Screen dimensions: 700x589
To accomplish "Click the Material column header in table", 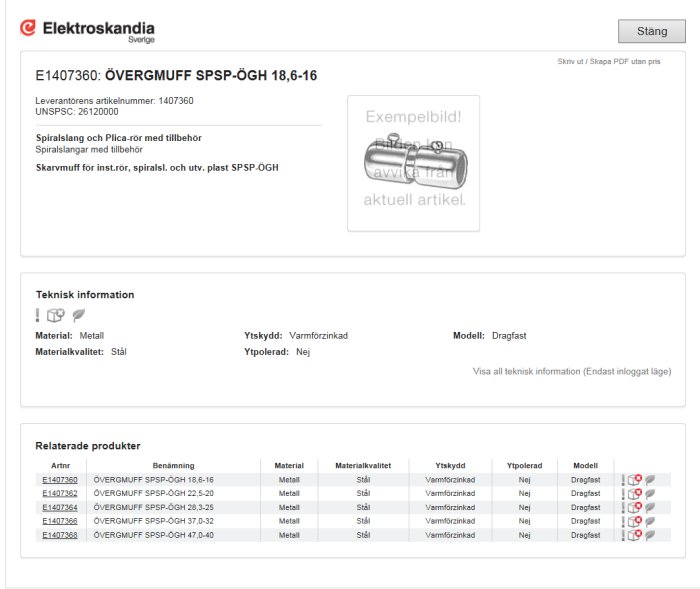I will point(289,466).
